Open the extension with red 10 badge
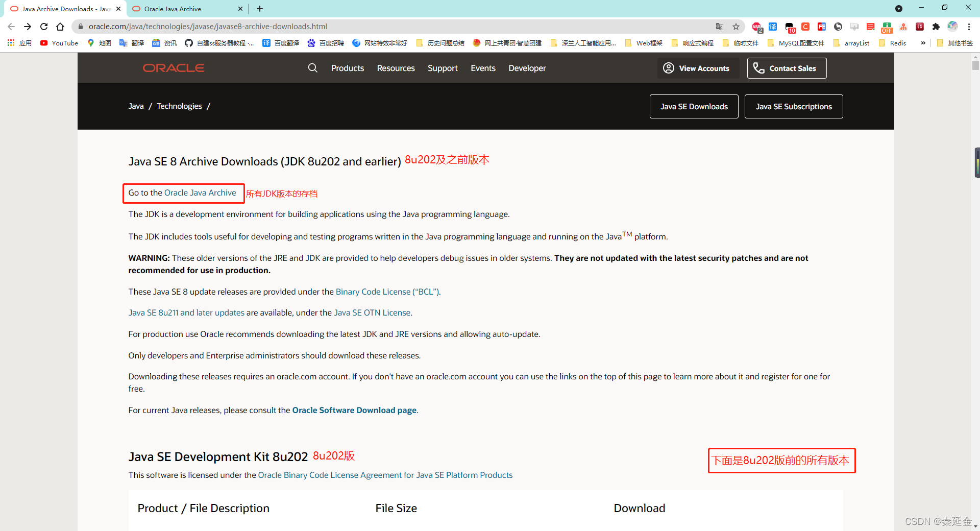980x531 pixels. (x=790, y=27)
